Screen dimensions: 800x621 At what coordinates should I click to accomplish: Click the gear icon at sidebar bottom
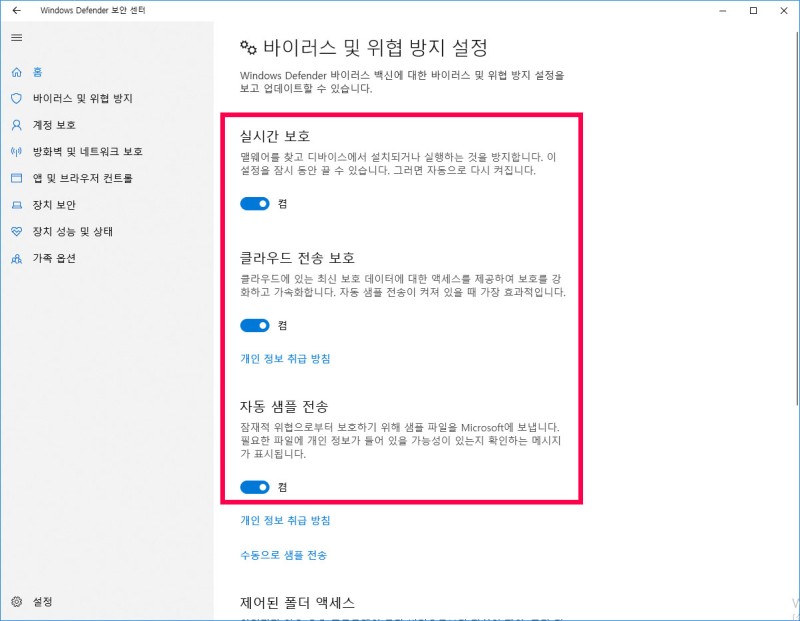(16, 602)
